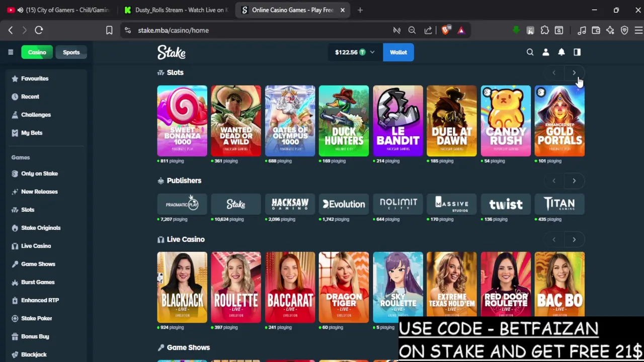Open the user profile icon
Viewport: 644px width, 362px height.
[546, 52]
